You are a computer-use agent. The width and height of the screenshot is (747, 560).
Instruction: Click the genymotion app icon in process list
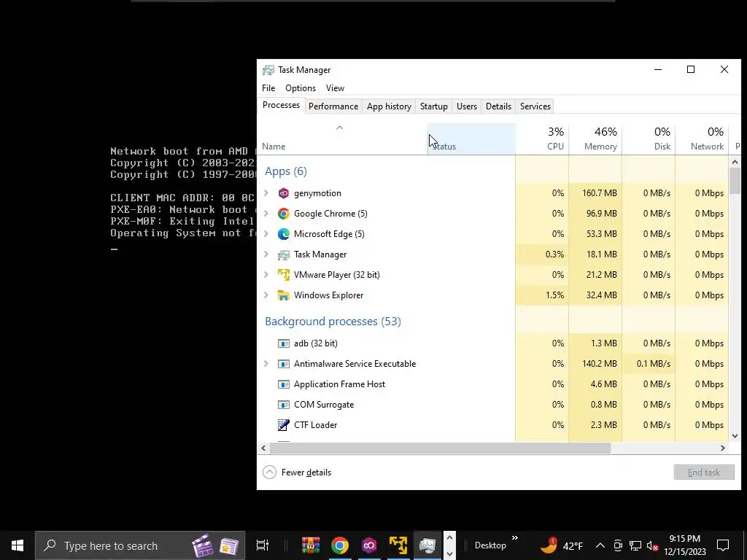click(x=284, y=193)
